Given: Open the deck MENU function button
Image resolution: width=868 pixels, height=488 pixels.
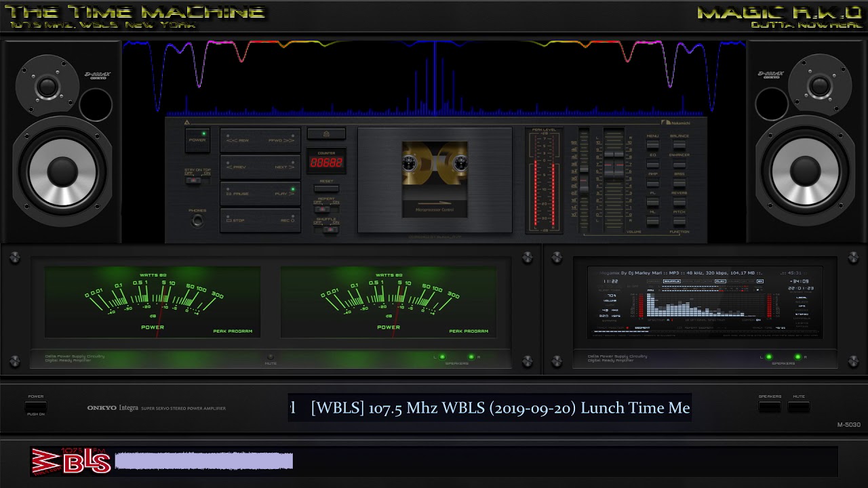Looking at the screenshot, I should coord(652,145).
